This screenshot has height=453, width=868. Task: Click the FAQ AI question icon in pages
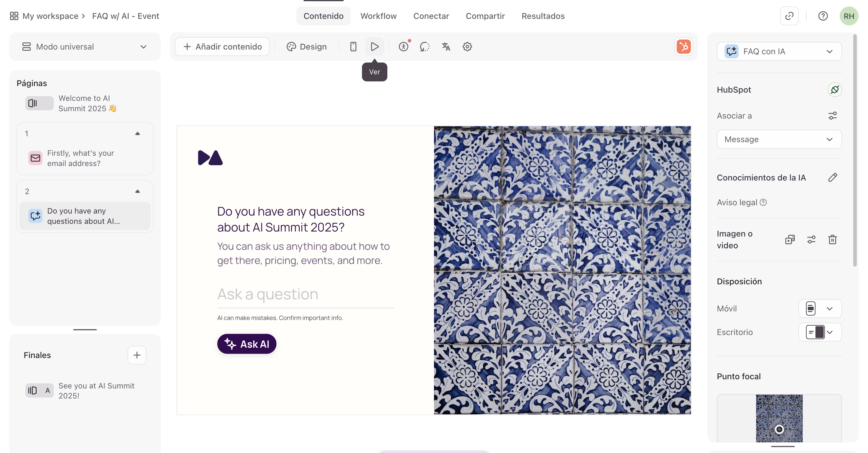(x=35, y=216)
